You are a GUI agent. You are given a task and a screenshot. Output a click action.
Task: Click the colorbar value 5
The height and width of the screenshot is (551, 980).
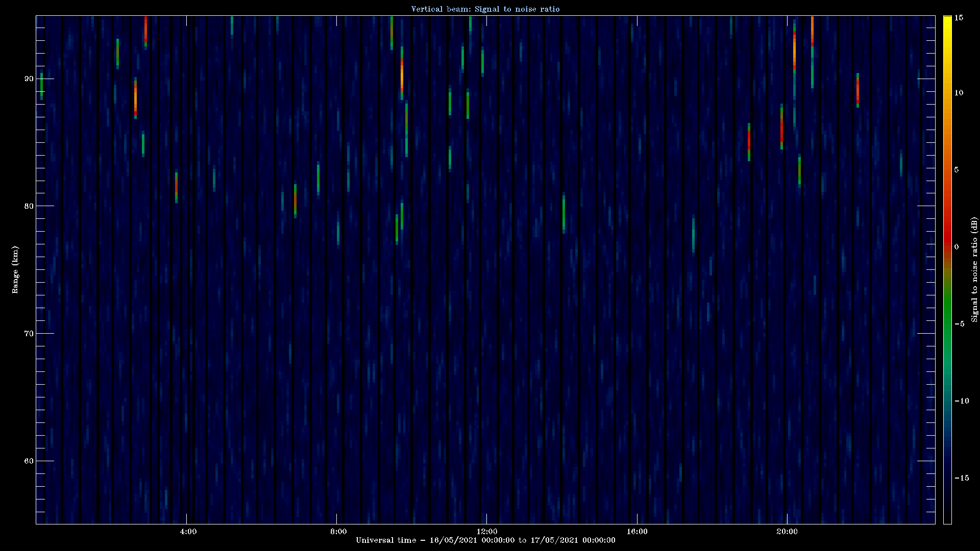point(957,170)
